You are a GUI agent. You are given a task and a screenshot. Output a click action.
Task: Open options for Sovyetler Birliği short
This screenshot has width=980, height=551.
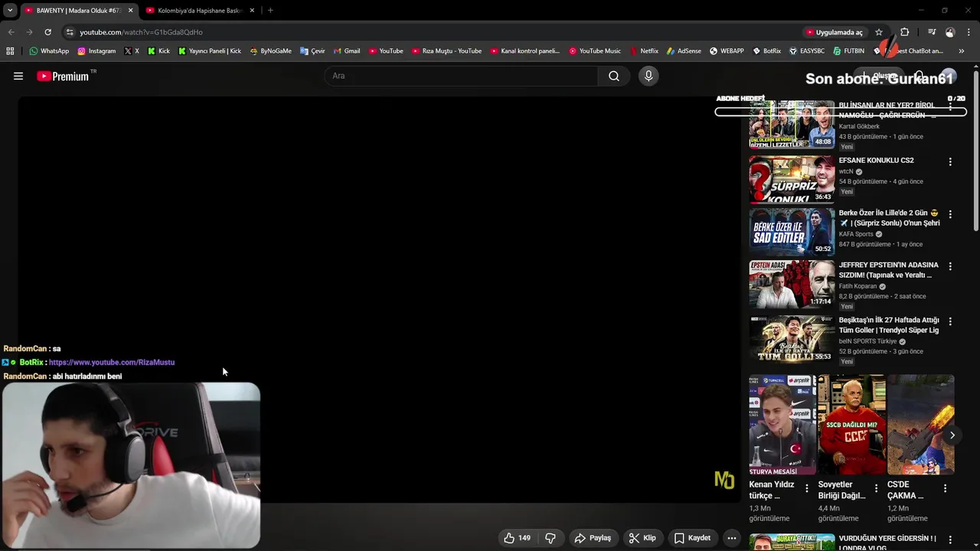(876, 488)
